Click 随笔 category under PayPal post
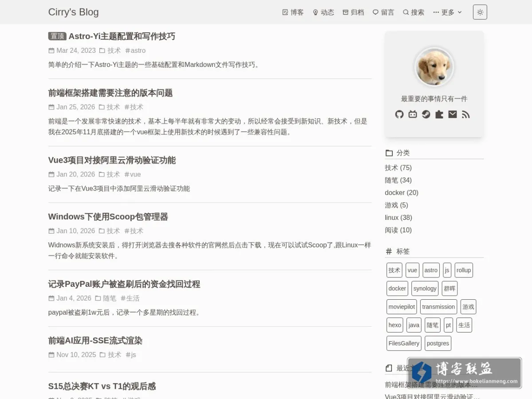The image size is (532, 399). (x=110, y=298)
